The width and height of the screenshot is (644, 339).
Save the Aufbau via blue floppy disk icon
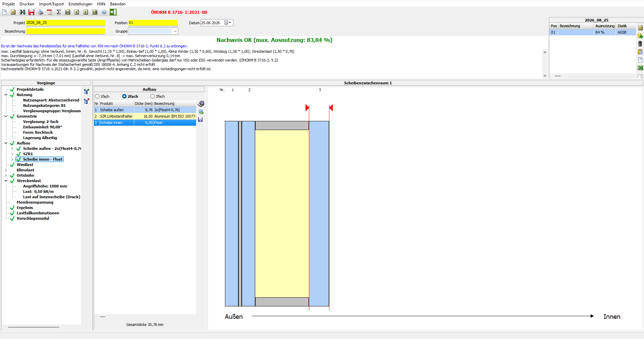click(200, 120)
